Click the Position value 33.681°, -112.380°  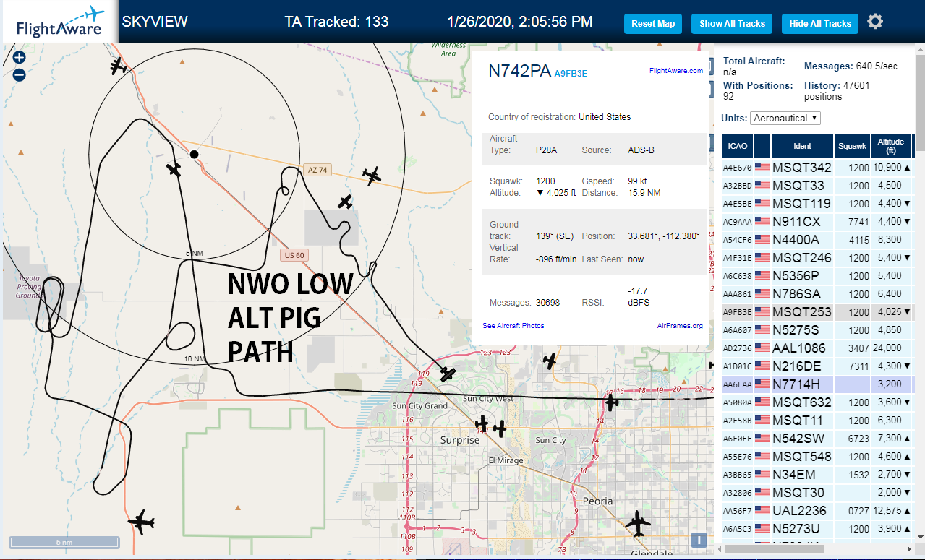point(664,236)
